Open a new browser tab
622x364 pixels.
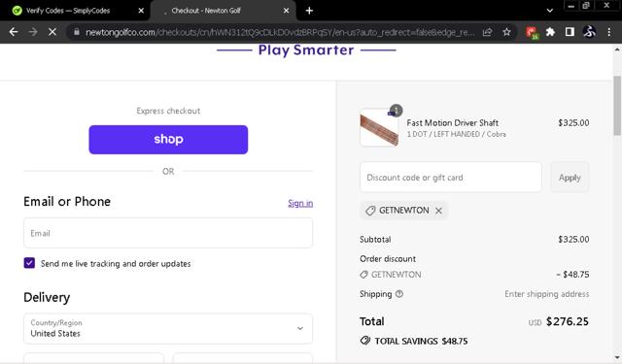click(x=309, y=11)
